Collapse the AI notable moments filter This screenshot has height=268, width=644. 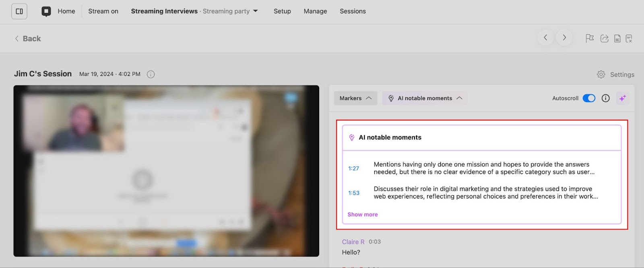tap(425, 98)
